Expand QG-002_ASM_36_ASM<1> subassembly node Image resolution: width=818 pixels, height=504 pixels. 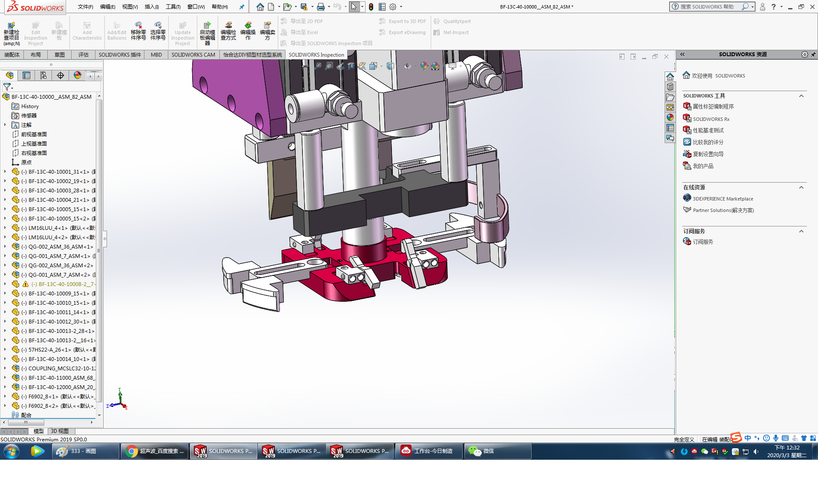[5, 246]
